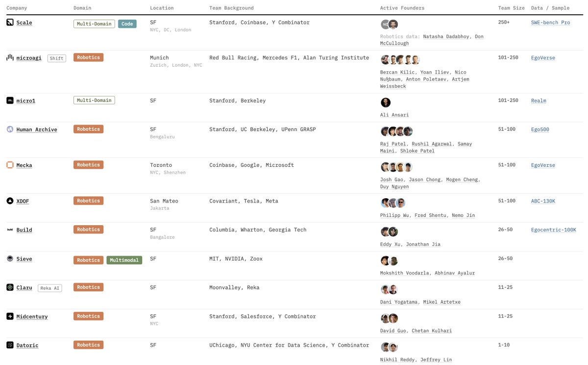
Task: Click the founder avatars in XDOF row
Action: pyautogui.click(x=393, y=203)
